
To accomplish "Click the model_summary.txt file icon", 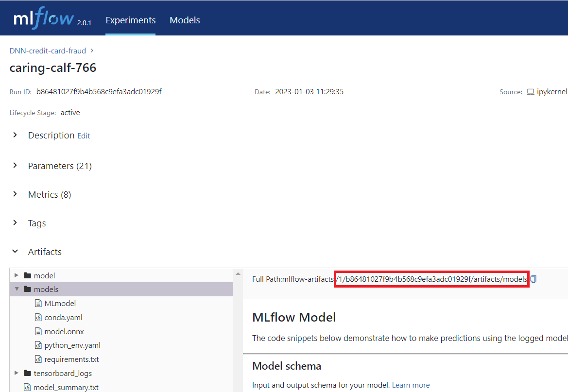I will tap(27, 387).
